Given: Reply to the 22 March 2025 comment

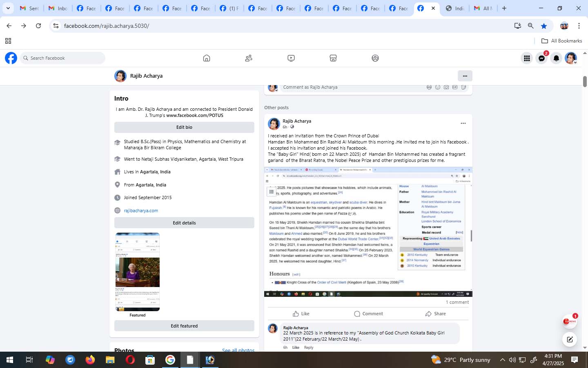Looking at the screenshot, I should click(309, 348).
